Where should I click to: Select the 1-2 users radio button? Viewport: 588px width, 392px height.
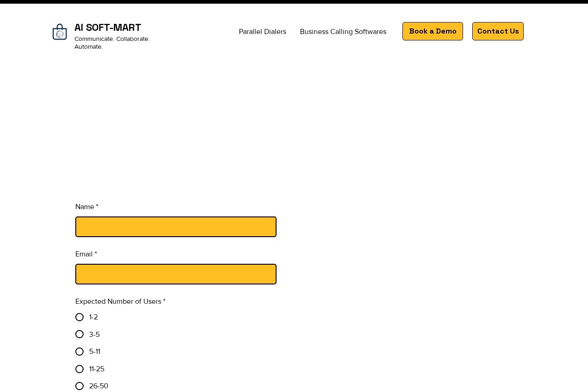pyautogui.click(x=79, y=317)
